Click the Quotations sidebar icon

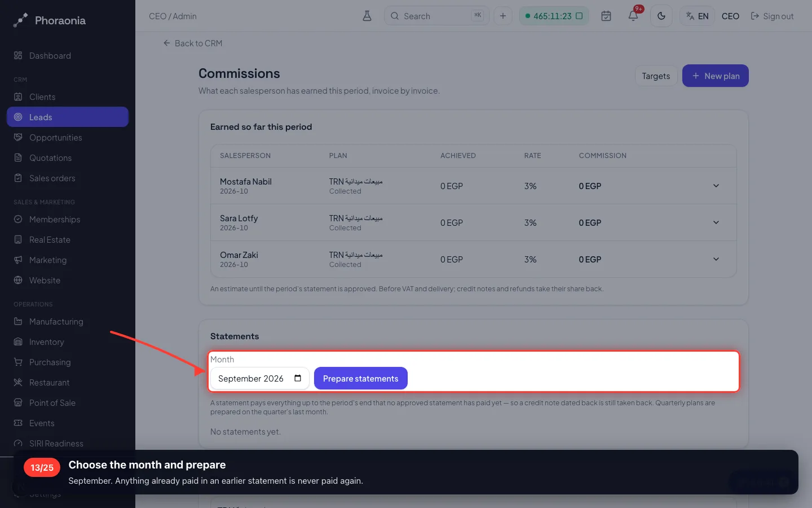point(18,157)
